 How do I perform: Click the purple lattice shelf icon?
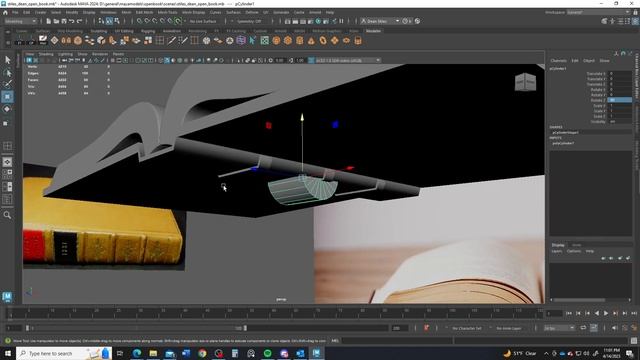click(x=241, y=40)
